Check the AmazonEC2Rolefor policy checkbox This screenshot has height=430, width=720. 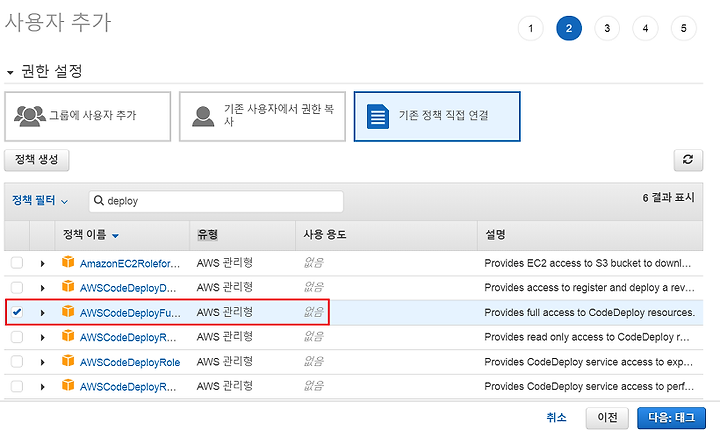tap(17, 263)
